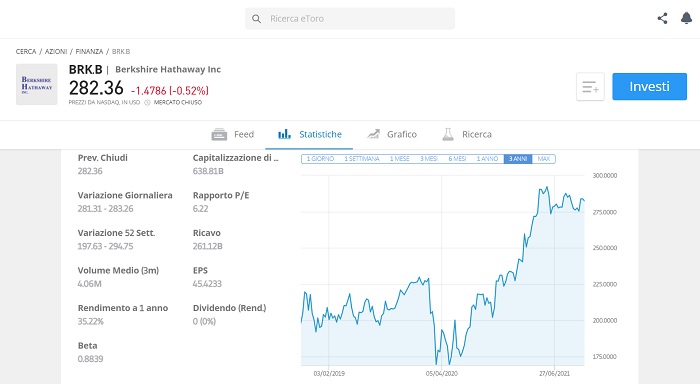The image size is (700, 384).
Task: Go to FINANZA breadcrumb
Action: pos(89,52)
